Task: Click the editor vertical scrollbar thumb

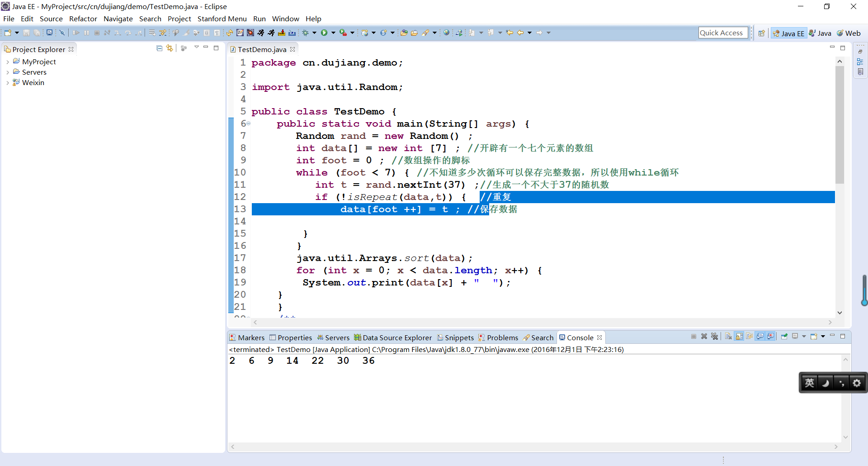Action: 840,124
